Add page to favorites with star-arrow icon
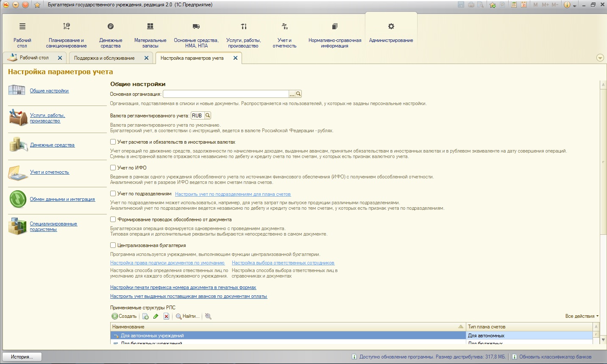The height and width of the screenshot is (364, 607). click(x=493, y=5)
